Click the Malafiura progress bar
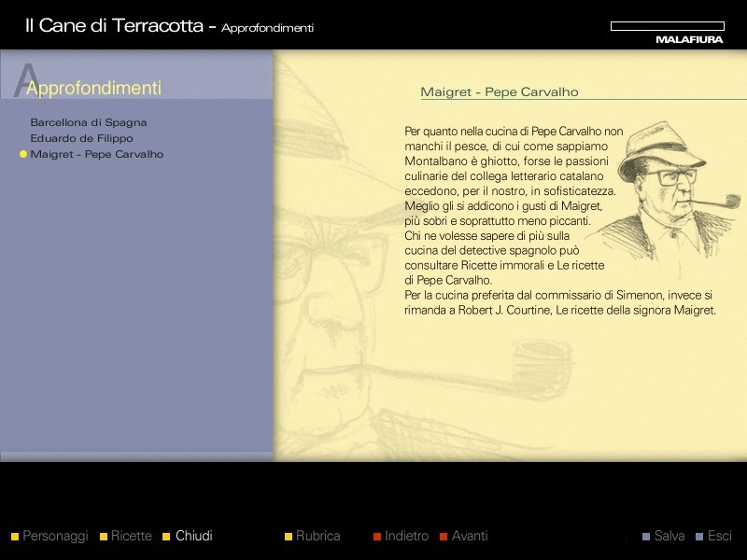This screenshot has width=747, height=560. click(668, 26)
